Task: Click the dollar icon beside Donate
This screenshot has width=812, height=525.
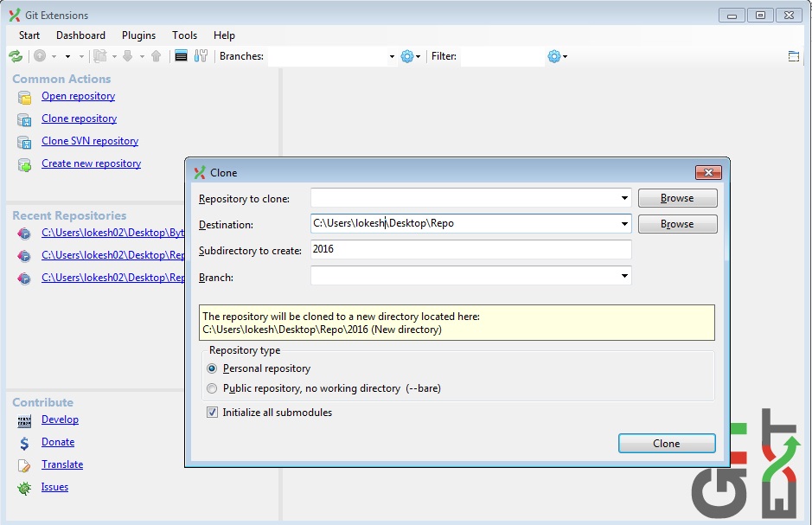Action: point(24,443)
